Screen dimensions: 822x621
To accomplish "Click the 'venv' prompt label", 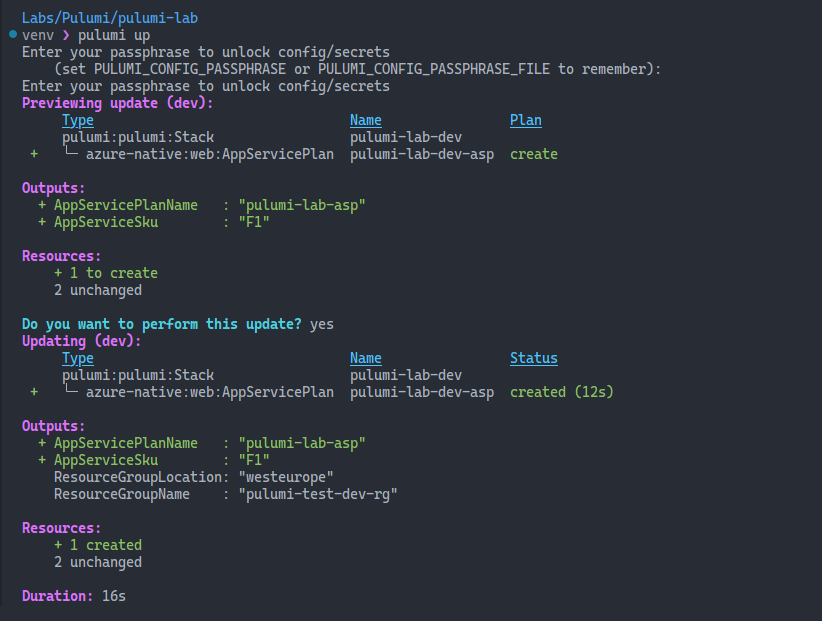I will (x=38, y=36).
